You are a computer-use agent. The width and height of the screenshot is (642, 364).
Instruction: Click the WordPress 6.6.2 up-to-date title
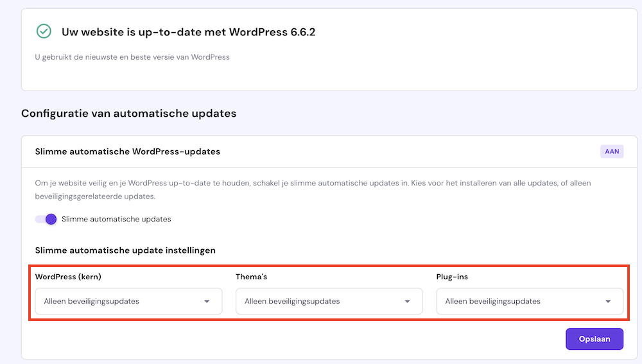tap(188, 31)
